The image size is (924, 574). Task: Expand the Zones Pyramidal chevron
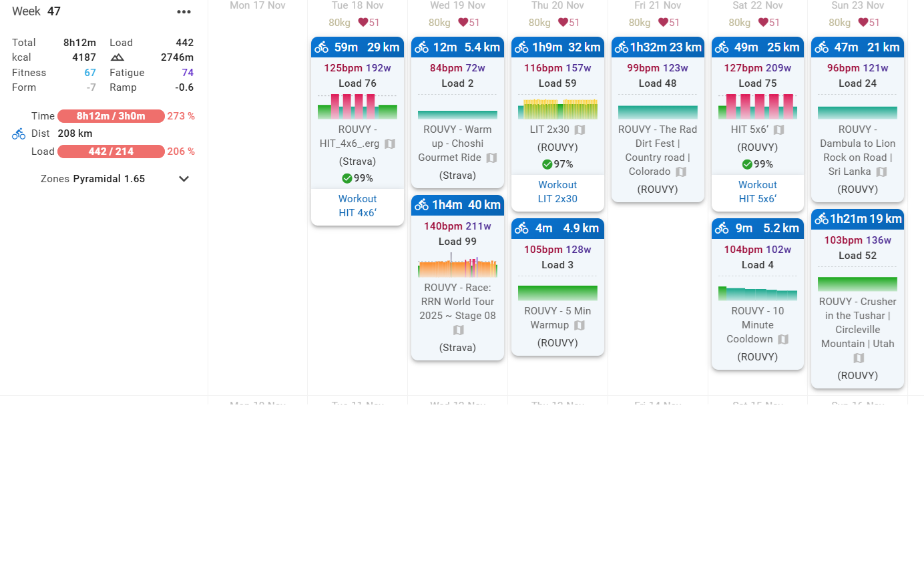coord(184,179)
